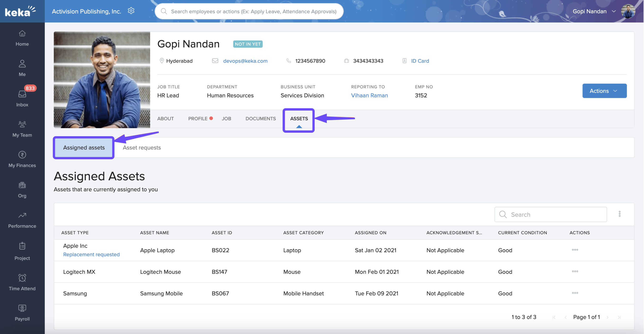
Task: Click Vihaan Raman reporting manager link
Action: tap(369, 95)
